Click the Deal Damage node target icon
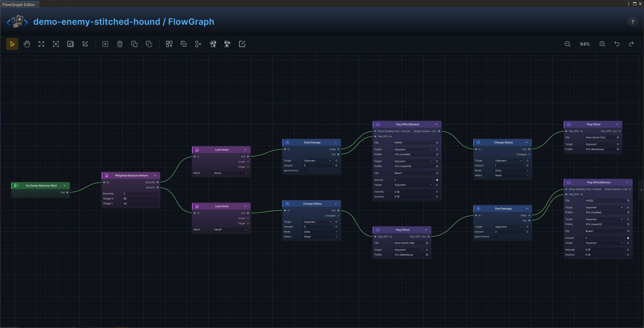Image resolution: width=644 pixels, height=328 pixels. 287,142
